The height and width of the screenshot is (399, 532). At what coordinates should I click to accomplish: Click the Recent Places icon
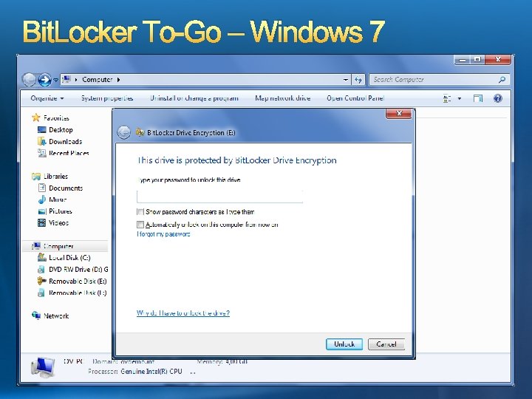tap(41, 153)
